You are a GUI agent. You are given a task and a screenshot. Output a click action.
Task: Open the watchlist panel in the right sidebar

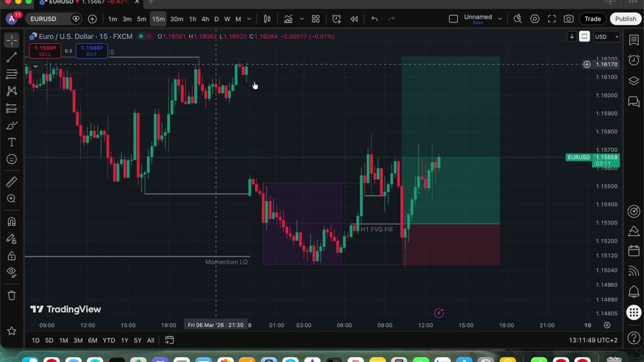[x=634, y=40]
